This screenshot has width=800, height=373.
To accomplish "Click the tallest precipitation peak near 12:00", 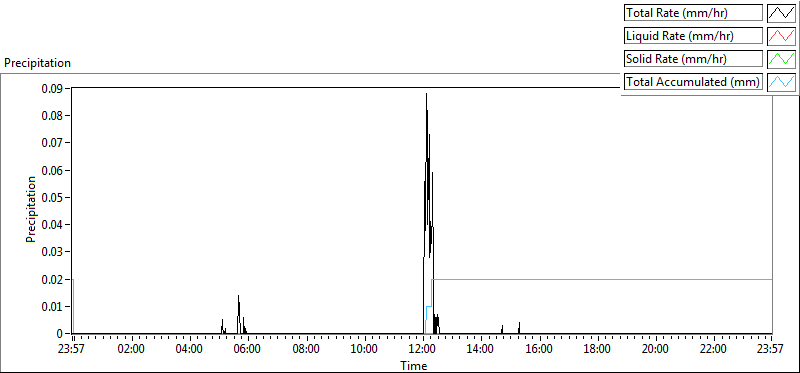I will (427, 95).
